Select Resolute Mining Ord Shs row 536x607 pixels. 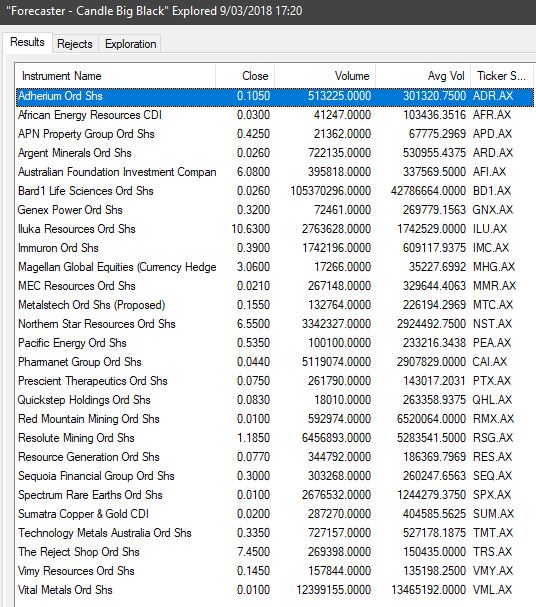[275, 438]
